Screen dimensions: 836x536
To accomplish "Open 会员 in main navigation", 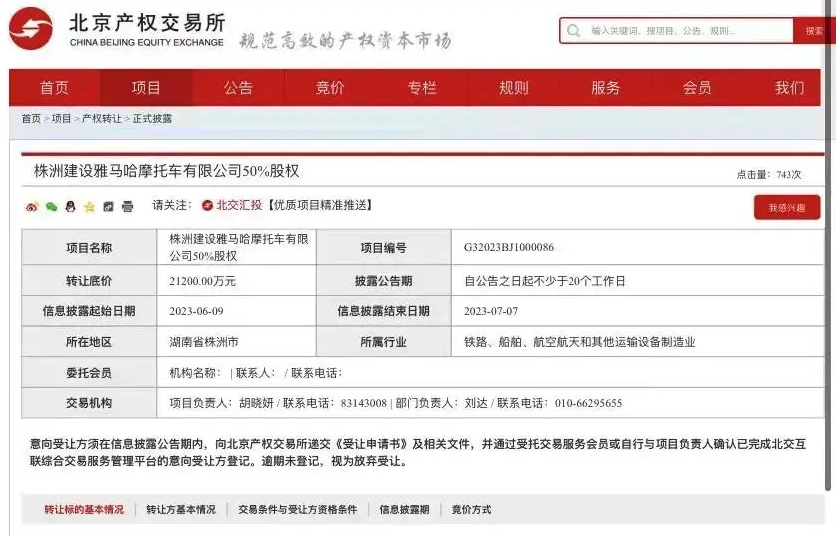I will click(x=697, y=87).
